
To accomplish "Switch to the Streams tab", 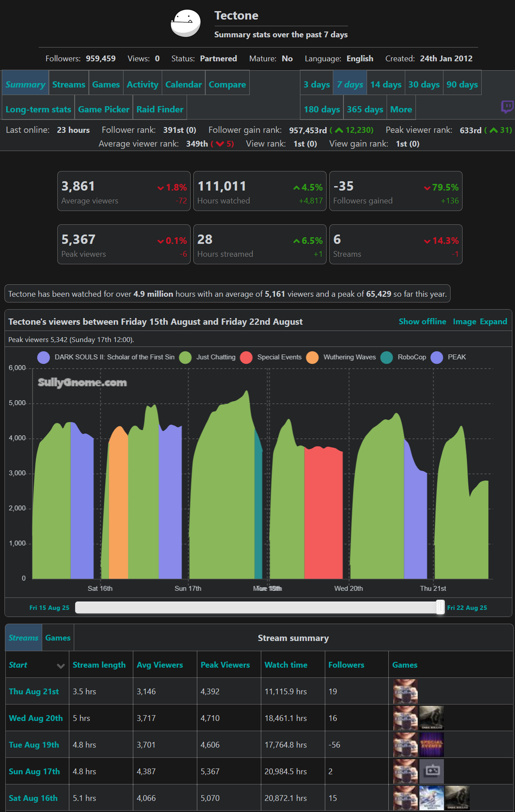I will pyautogui.click(x=68, y=84).
